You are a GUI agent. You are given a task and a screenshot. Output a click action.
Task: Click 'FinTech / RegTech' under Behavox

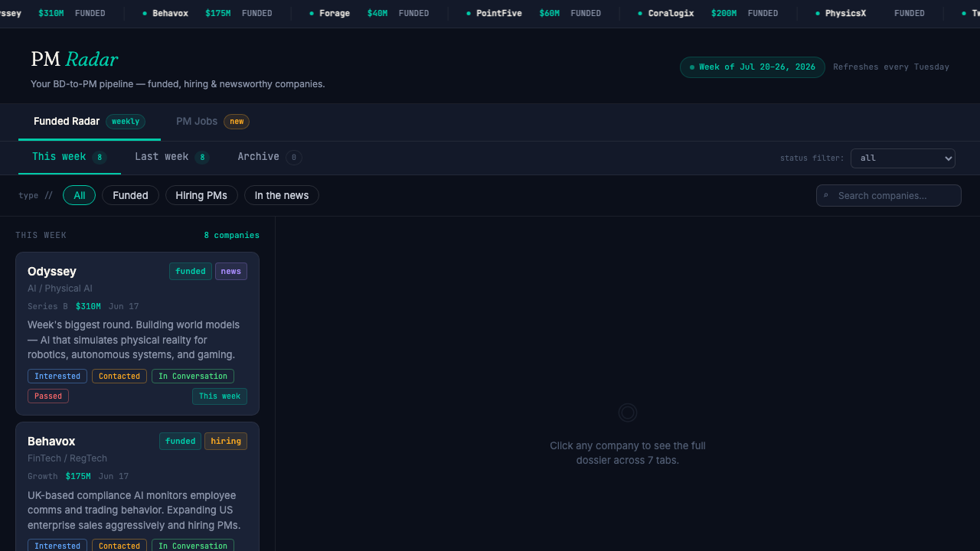pos(67,458)
